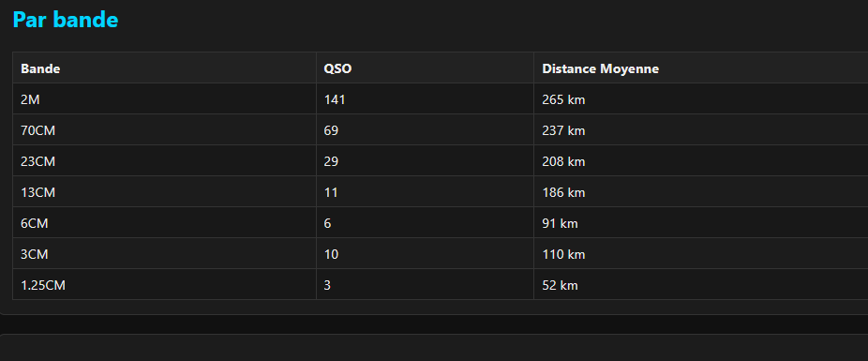
Task: Select the 2M band cell
Action: [164, 99]
